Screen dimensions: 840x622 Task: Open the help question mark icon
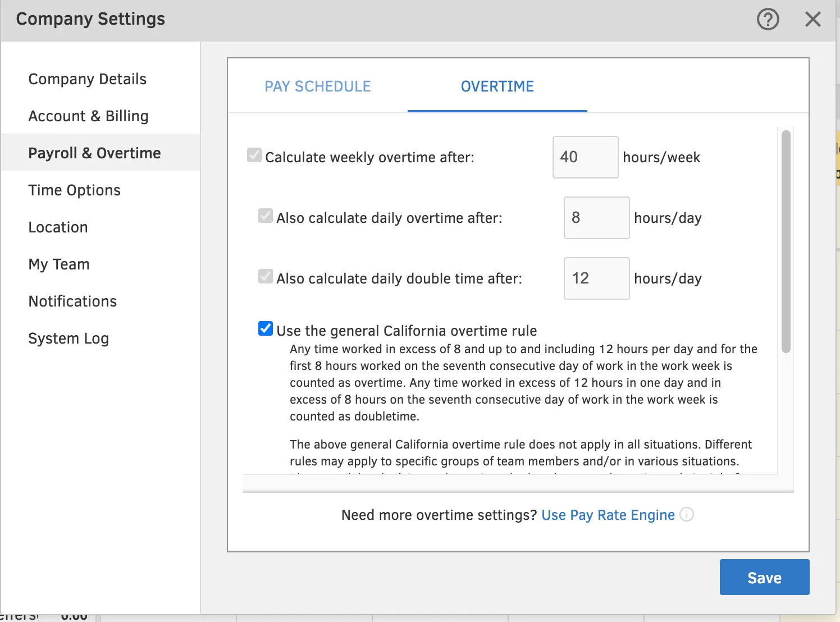point(768,19)
